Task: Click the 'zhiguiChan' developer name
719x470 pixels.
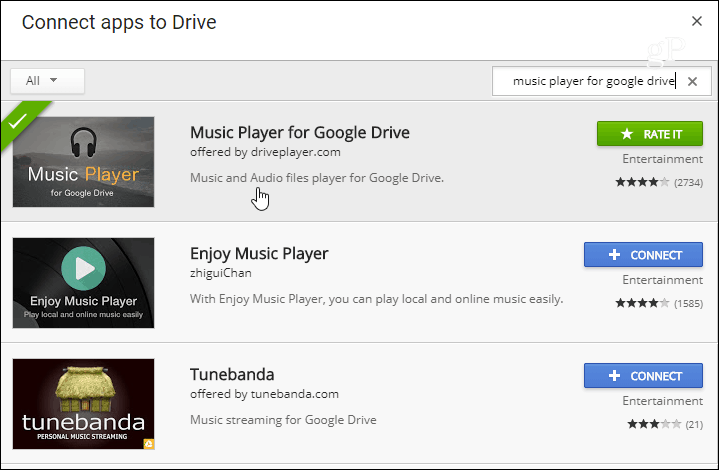Action: pyautogui.click(x=221, y=273)
